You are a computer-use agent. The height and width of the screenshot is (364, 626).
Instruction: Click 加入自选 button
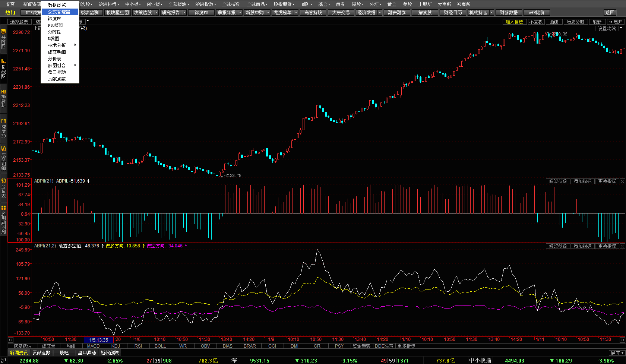point(514,22)
